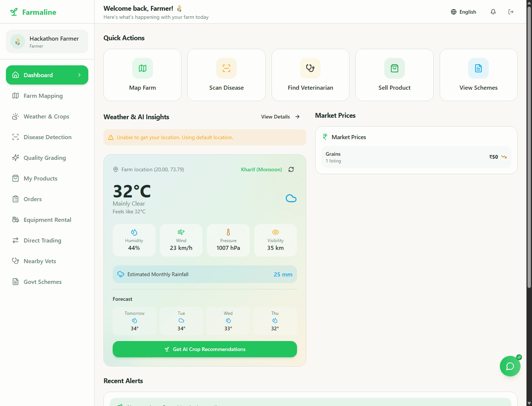
Task: Click View Details link for weather
Action: [280, 117]
